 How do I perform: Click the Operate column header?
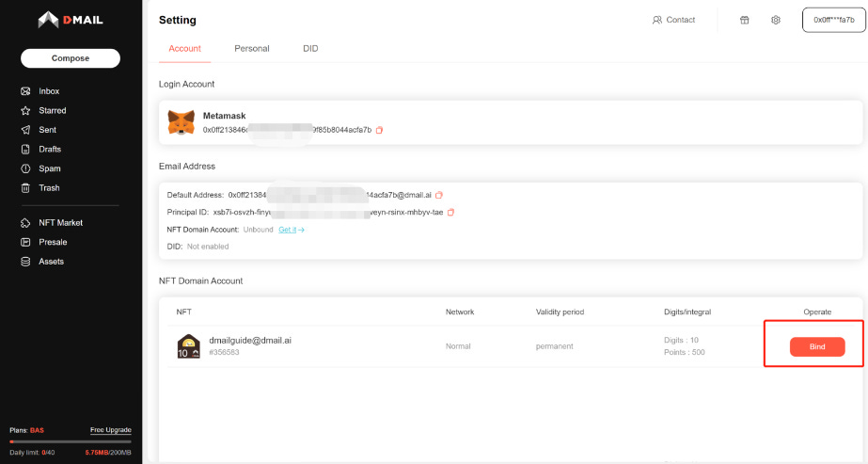click(x=817, y=312)
